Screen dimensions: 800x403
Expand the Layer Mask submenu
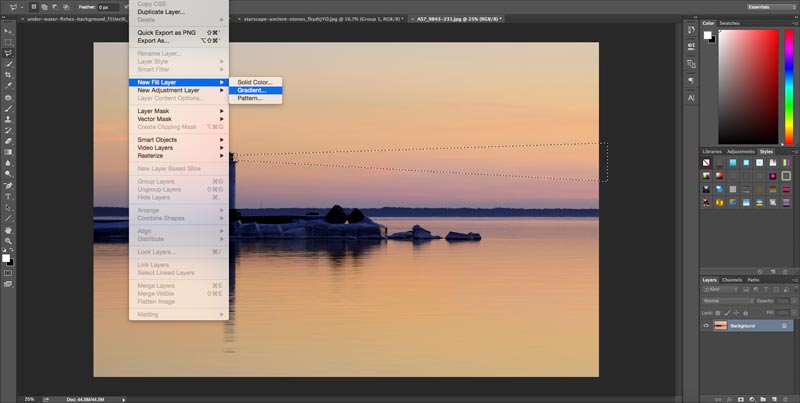(x=179, y=111)
